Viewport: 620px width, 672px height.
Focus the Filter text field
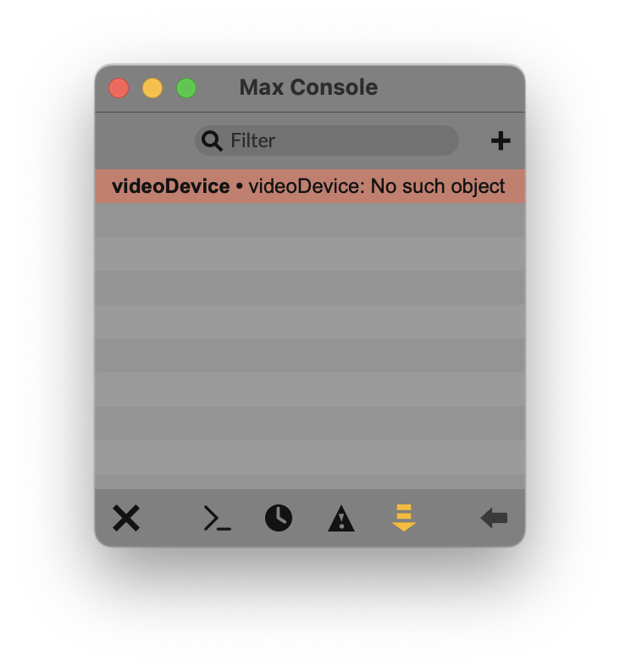pyautogui.click(x=327, y=140)
